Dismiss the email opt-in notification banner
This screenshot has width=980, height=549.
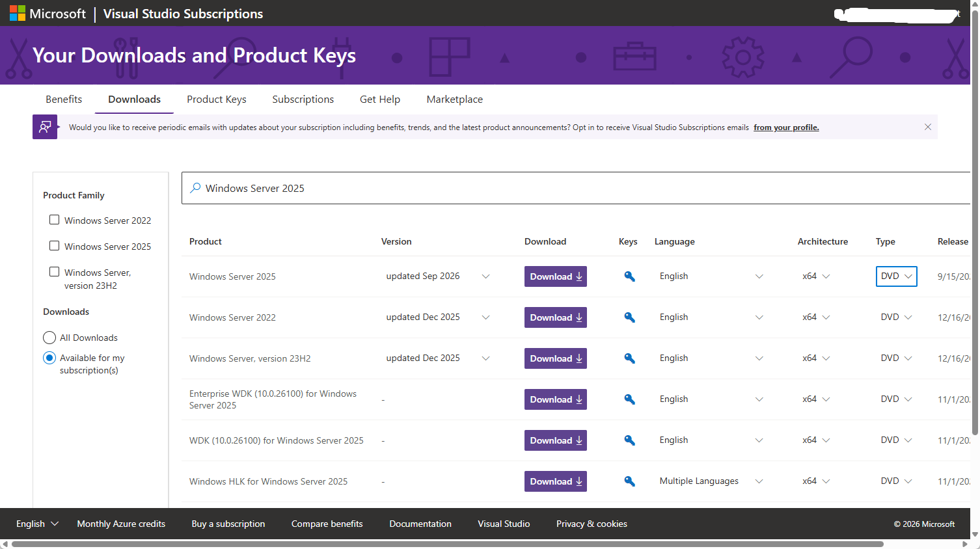(x=928, y=127)
